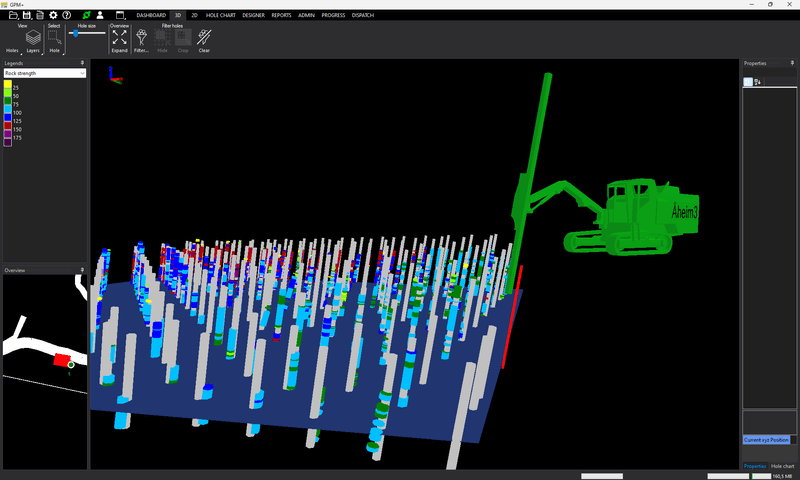
Task: Open the Help question mark icon
Action: tap(66, 15)
